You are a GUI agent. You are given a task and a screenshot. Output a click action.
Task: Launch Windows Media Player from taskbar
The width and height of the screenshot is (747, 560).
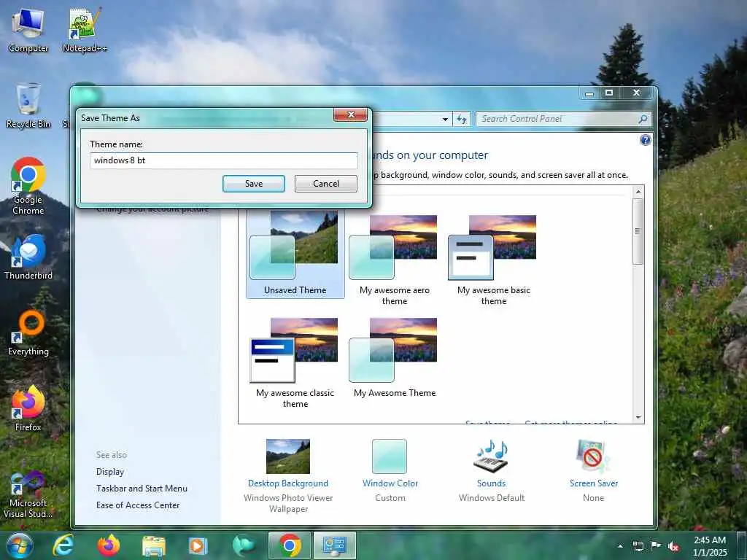pyautogui.click(x=197, y=545)
